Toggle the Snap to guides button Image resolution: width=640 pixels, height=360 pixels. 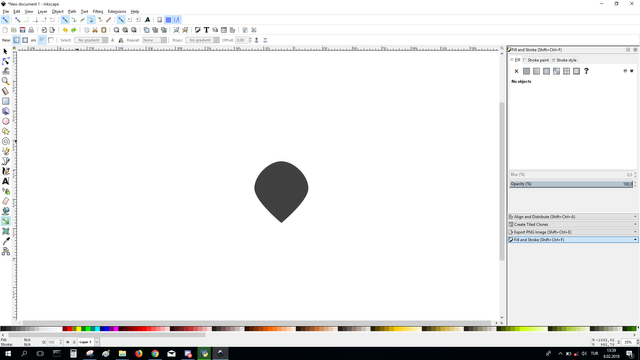click(177, 20)
